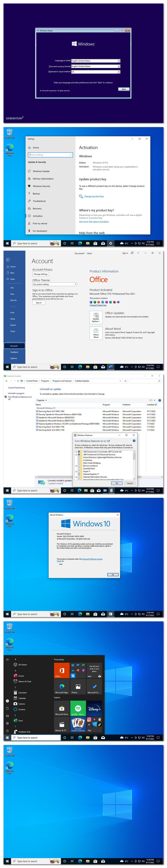Click blue help icon in Windows Features dialog

(134, 441)
